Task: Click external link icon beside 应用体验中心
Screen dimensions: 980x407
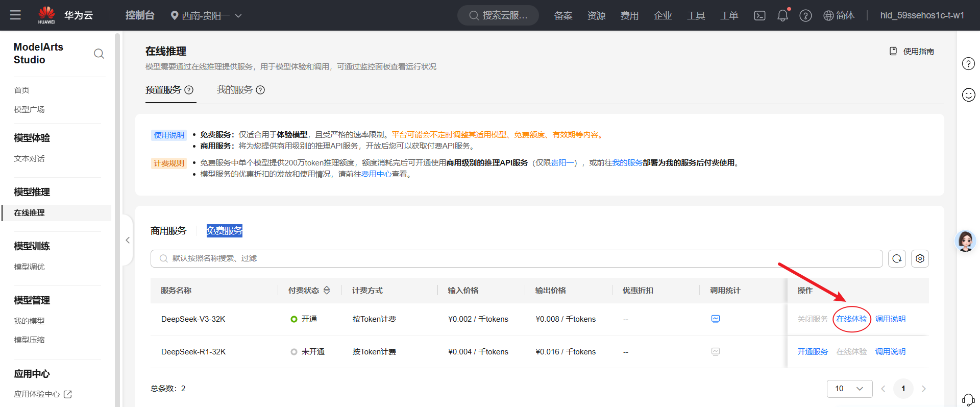Action: [68, 394]
